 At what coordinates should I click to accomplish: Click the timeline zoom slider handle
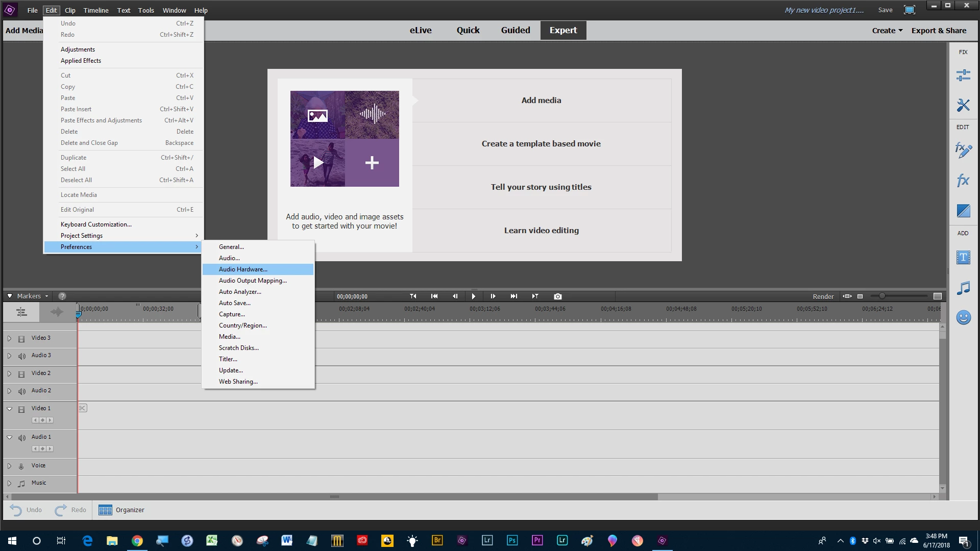pyautogui.click(x=881, y=296)
